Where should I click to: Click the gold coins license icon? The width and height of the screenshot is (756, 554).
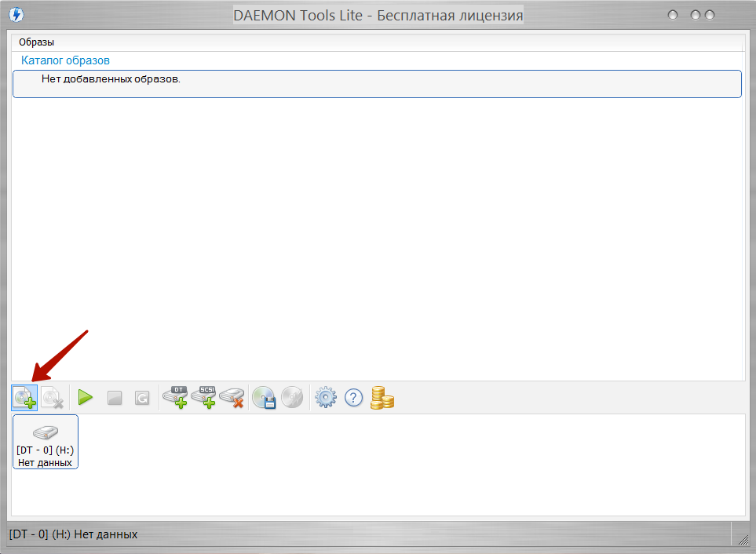click(382, 398)
